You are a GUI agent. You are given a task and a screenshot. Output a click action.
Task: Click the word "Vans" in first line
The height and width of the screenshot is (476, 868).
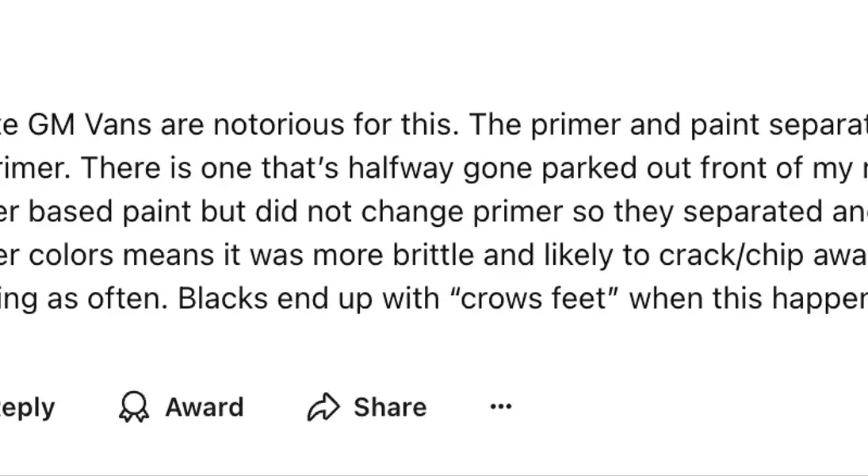pyautogui.click(x=118, y=125)
